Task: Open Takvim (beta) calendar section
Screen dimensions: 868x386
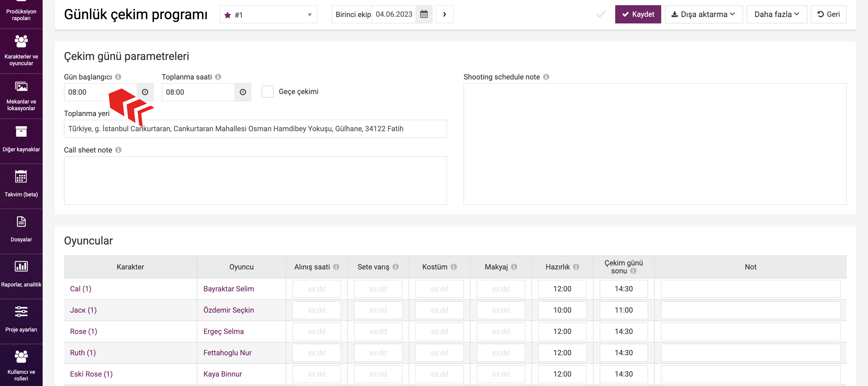Action: [x=21, y=186]
